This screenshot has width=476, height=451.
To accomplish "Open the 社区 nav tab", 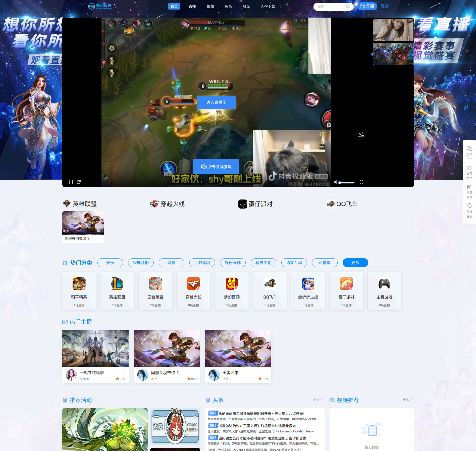I will coord(246,6).
